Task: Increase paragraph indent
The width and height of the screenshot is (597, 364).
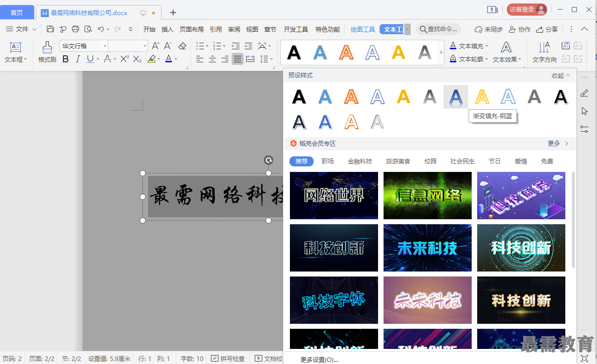Action: coord(248,46)
